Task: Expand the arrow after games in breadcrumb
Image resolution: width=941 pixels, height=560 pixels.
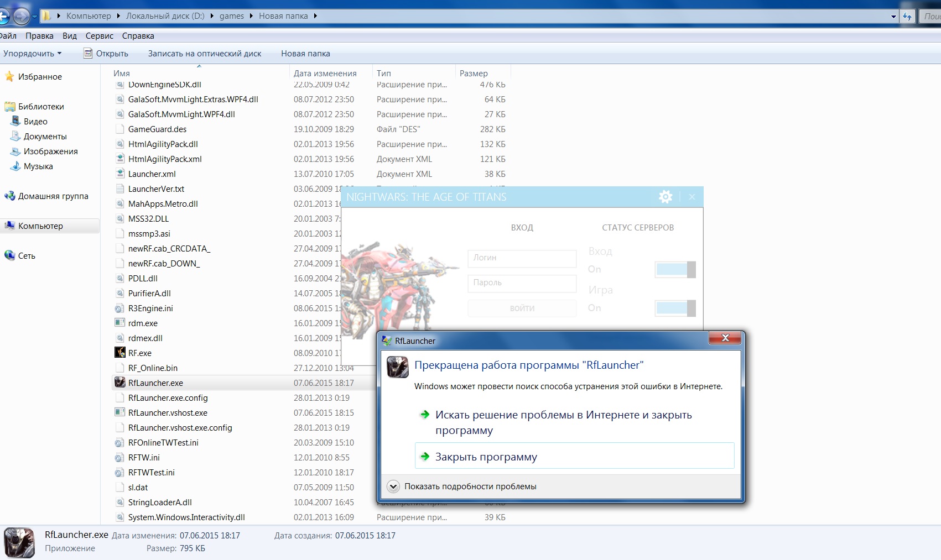Action: coord(251,16)
